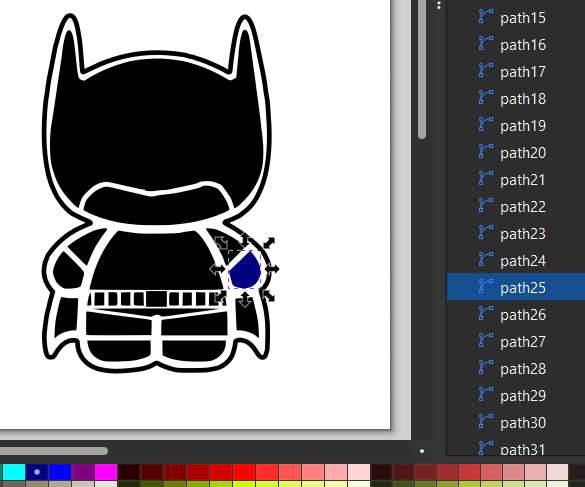Click the bottom-left diagonal scale handle
This screenshot has width=585, height=487.
point(221,296)
